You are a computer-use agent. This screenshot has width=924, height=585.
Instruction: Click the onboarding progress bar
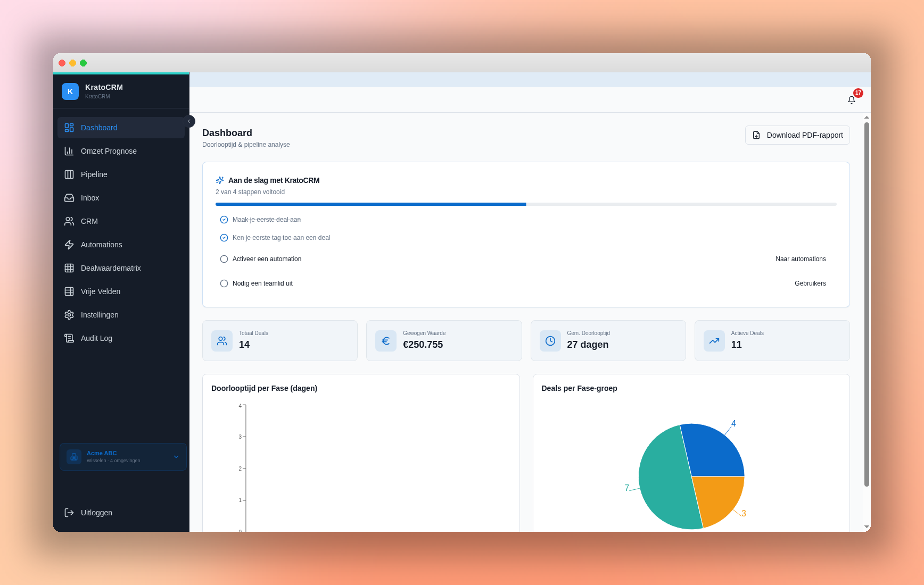click(526, 204)
